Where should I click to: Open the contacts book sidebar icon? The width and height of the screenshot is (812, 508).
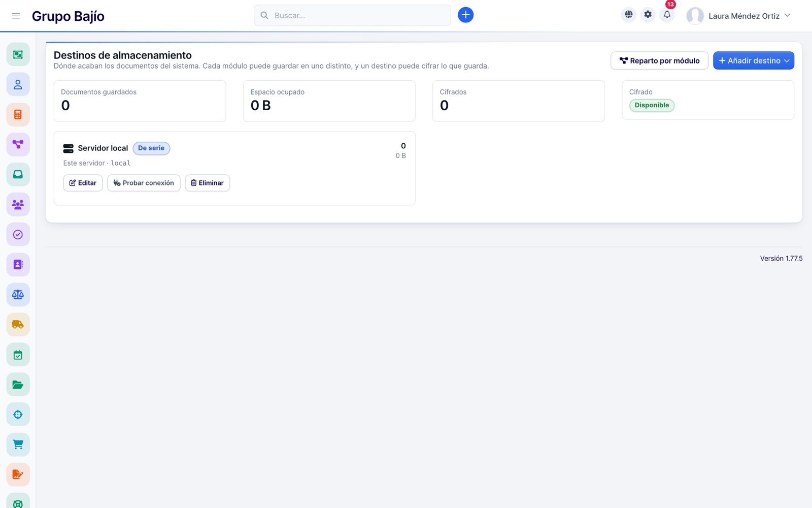tap(18, 264)
